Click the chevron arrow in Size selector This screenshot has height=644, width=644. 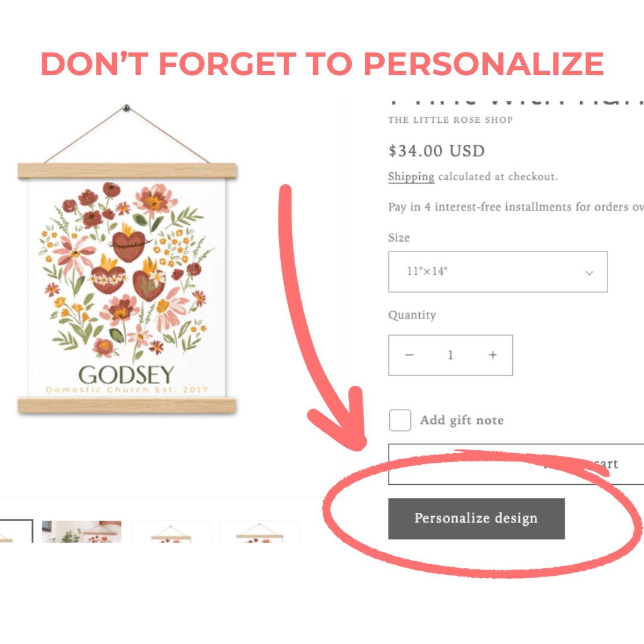[x=589, y=273]
